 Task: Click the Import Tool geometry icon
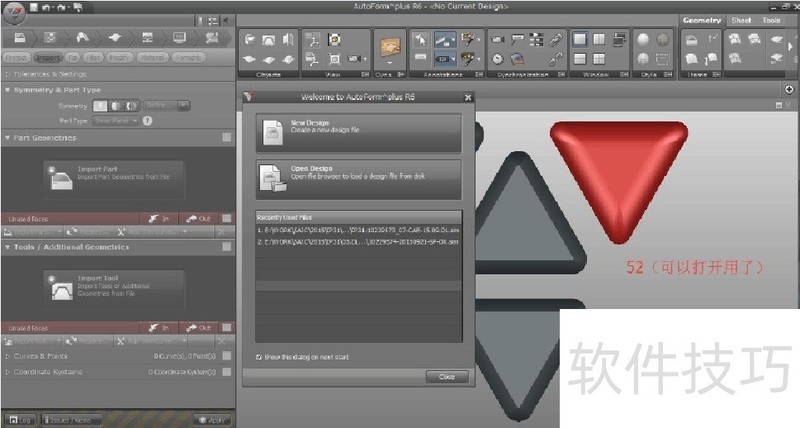coord(61,290)
